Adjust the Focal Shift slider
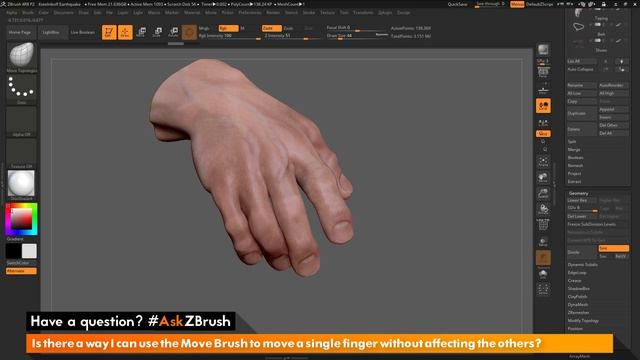 click(357, 28)
